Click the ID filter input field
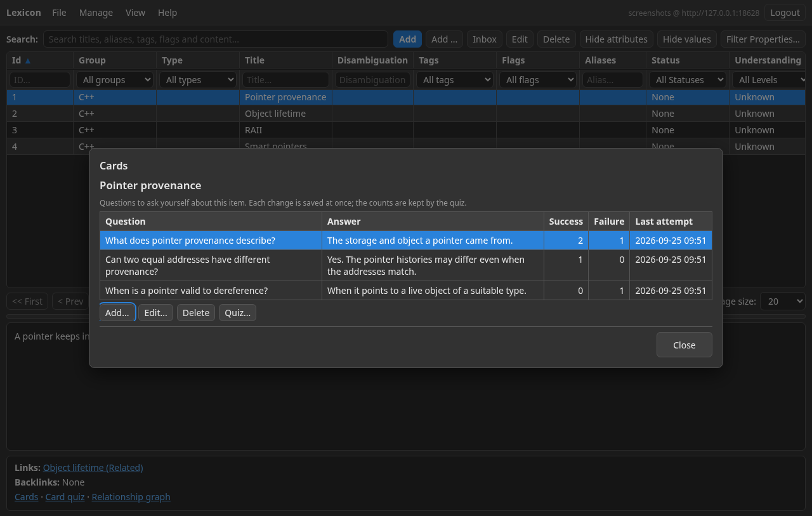 coord(40,80)
